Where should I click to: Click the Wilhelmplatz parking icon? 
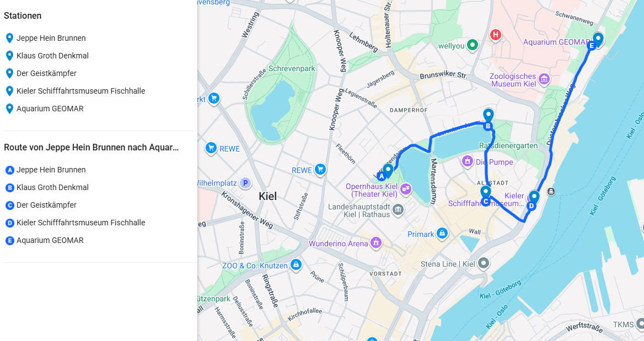[x=246, y=183]
